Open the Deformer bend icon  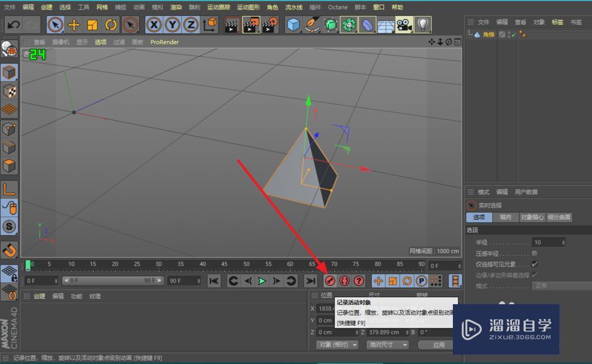tap(367, 25)
